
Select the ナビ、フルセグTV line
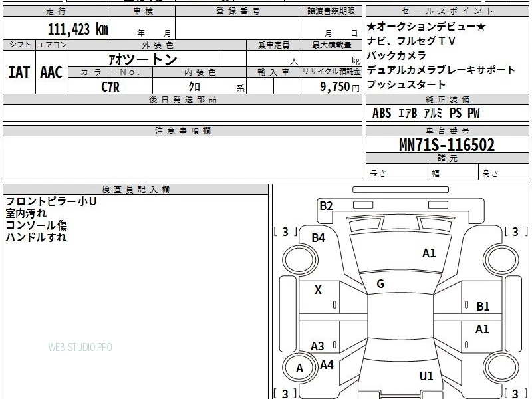[x=411, y=41]
